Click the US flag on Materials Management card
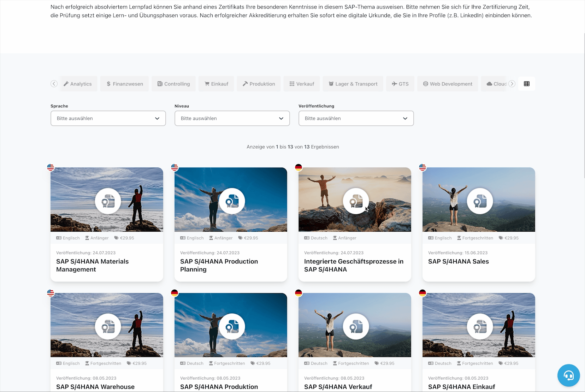The image size is (585, 392). tap(51, 167)
